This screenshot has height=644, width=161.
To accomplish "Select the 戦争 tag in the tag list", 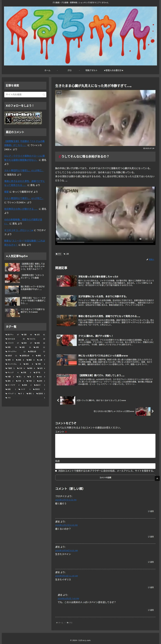I will 27,385.
